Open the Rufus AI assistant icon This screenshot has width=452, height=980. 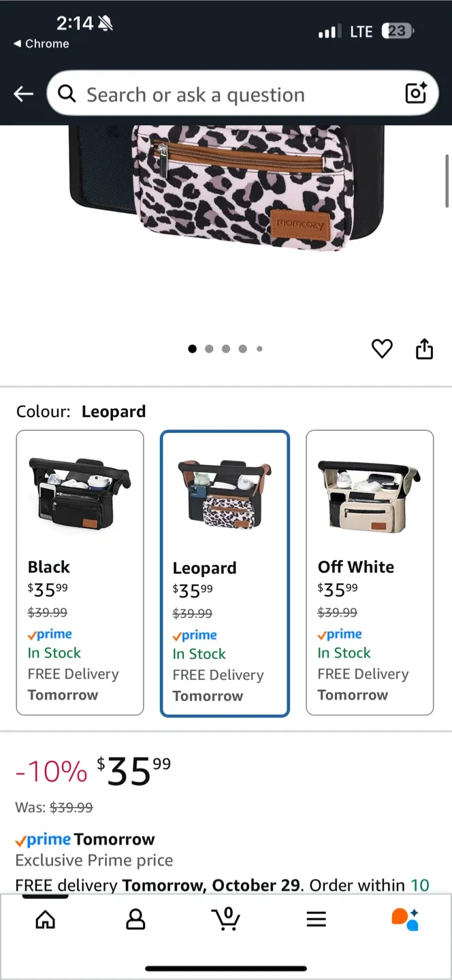pos(406,919)
